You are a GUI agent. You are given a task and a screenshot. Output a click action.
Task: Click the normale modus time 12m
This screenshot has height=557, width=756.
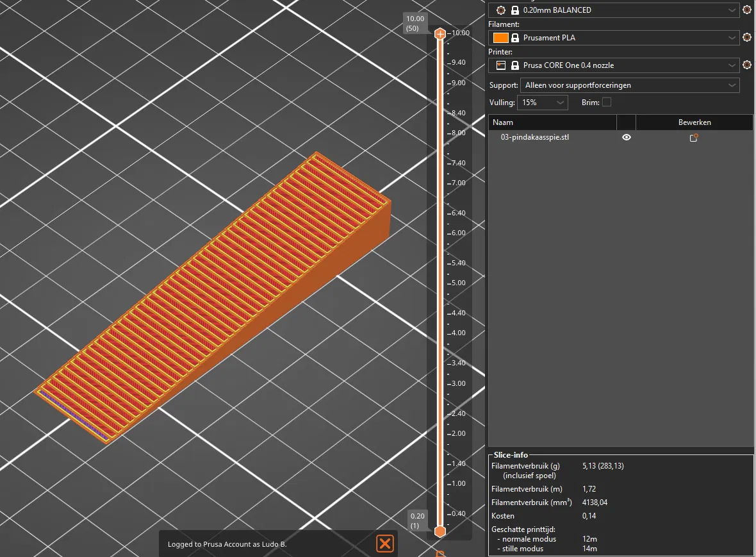click(589, 539)
